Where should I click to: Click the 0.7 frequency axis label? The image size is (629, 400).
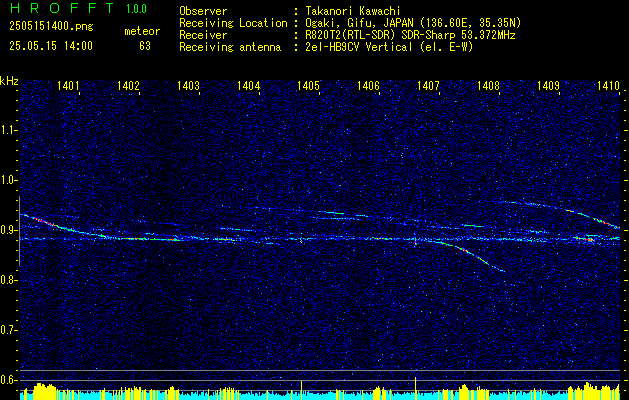[x=6, y=330]
